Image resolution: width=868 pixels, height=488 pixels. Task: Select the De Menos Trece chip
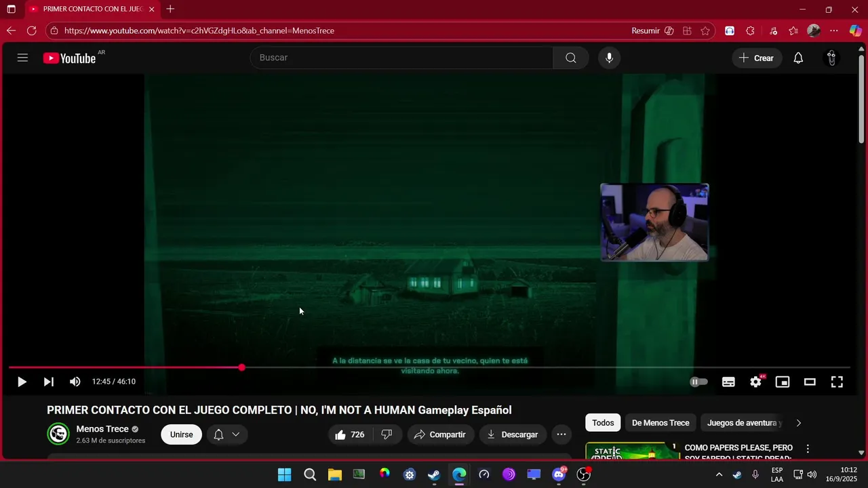[x=660, y=422]
